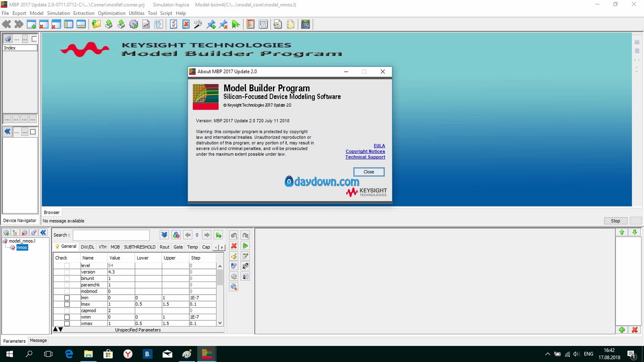Click the blue pin with green plus icon
The width and height of the screenshot is (644, 362).
point(211,24)
